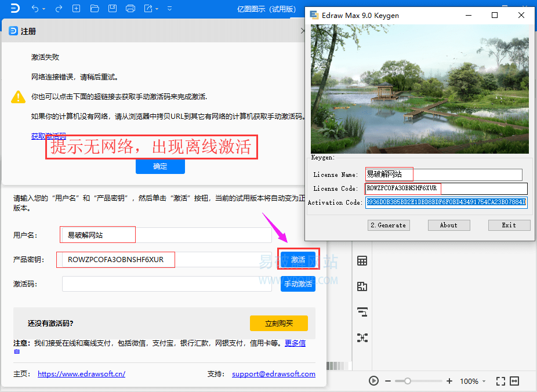Open the insert picture sidebar icon

[x=362, y=286]
